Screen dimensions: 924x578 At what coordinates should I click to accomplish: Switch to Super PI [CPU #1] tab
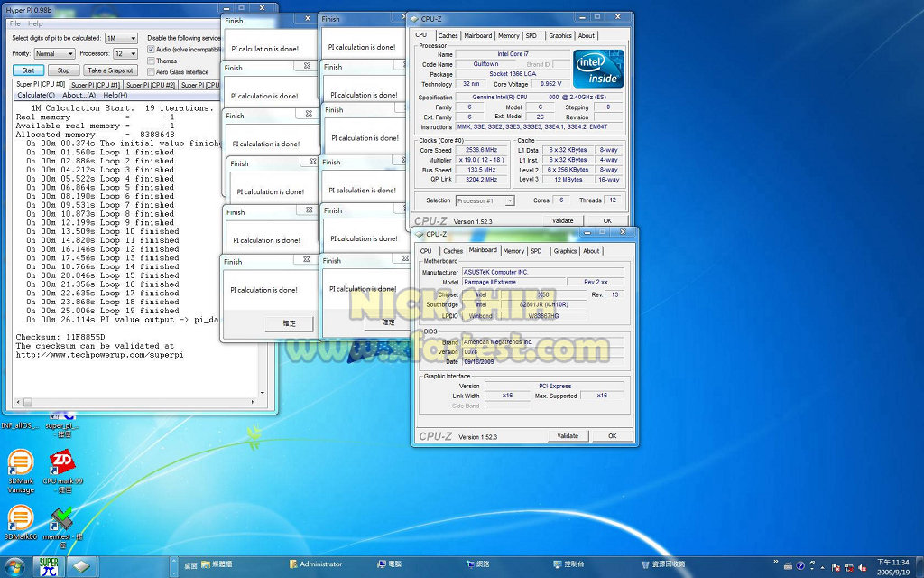coord(95,85)
